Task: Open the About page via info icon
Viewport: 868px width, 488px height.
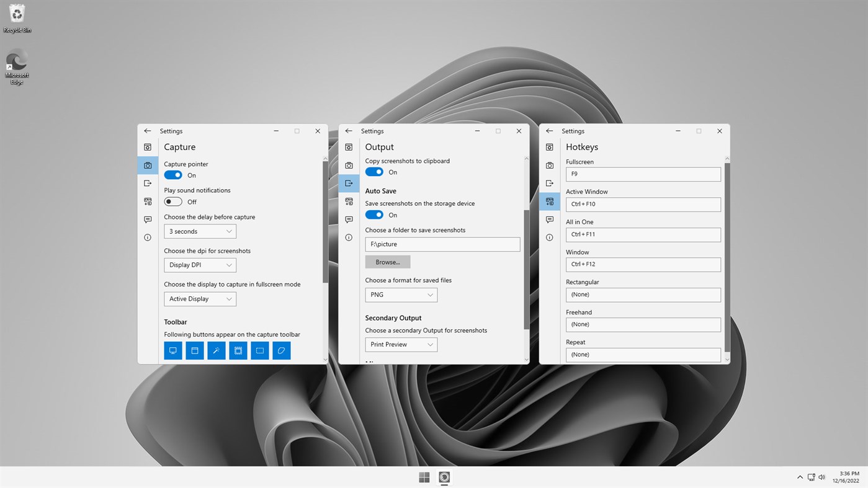Action: pyautogui.click(x=147, y=237)
